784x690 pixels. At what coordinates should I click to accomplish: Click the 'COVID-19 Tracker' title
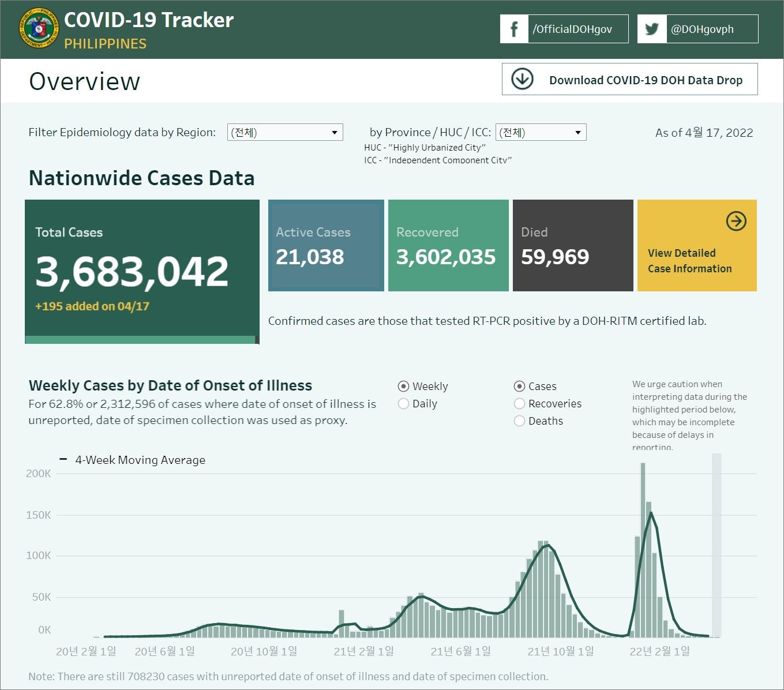coord(149,20)
